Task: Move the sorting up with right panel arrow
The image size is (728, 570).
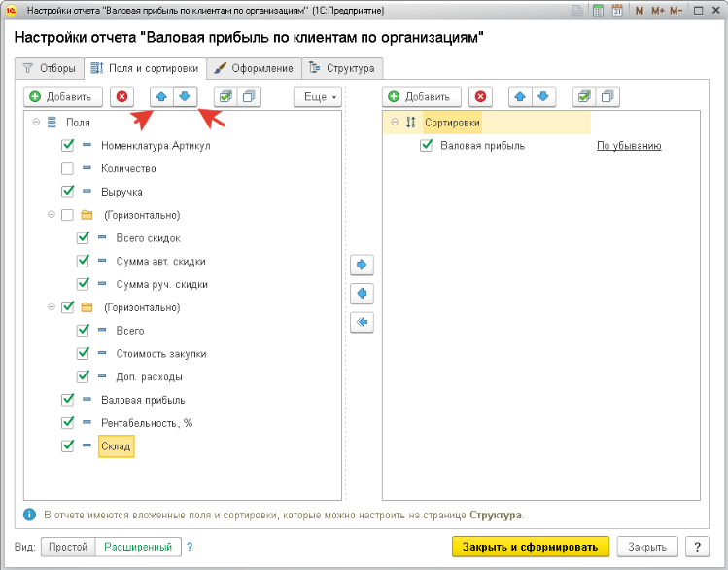Action: coord(520,97)
